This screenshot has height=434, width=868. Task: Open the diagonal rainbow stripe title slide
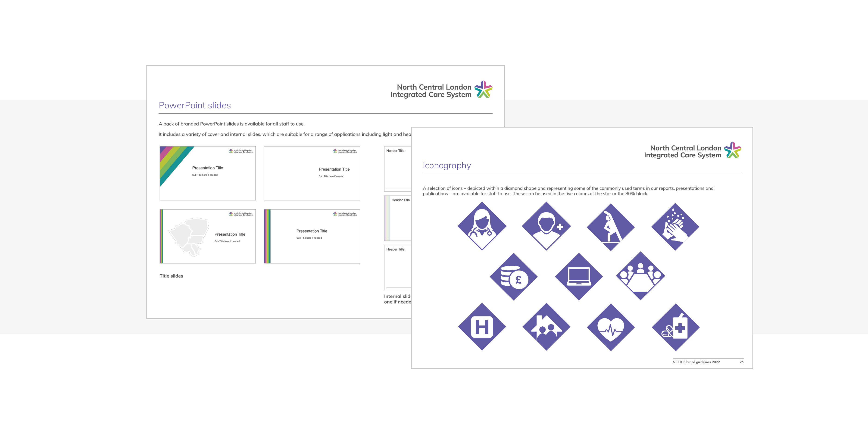click(x=208, y=173)
